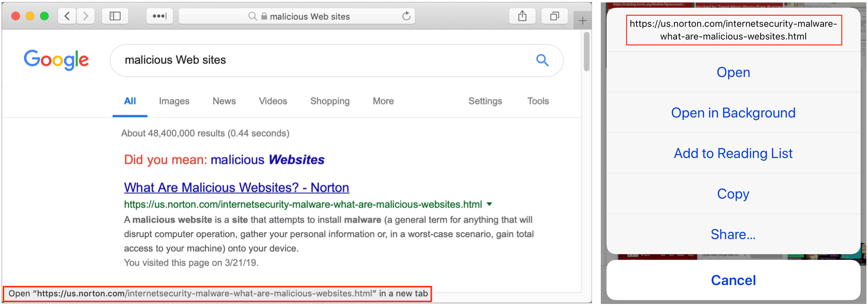Show the Safari sidebar

coord(115,16)
